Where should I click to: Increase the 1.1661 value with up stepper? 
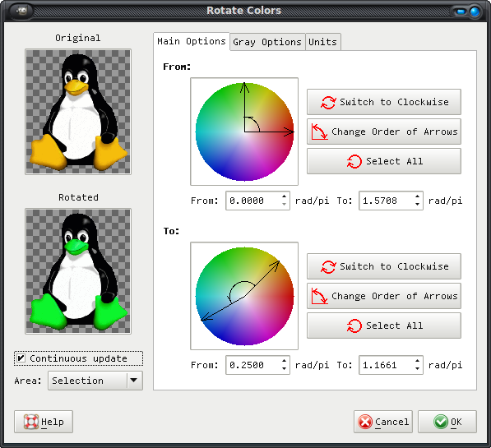pyautogui.click(x=417, y=361)
